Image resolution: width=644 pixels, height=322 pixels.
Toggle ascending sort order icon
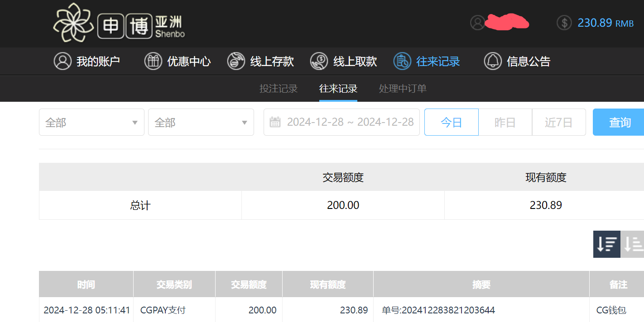(633, 244)
